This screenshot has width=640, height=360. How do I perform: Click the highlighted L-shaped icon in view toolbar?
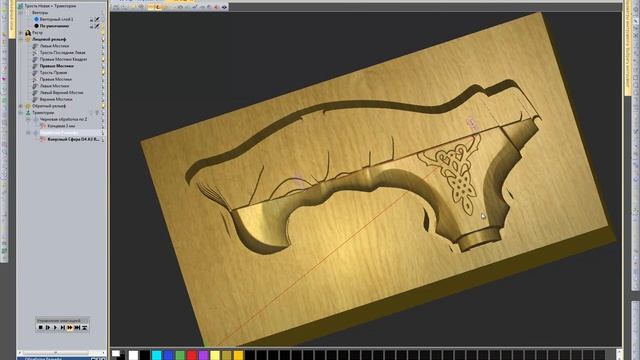158,7
